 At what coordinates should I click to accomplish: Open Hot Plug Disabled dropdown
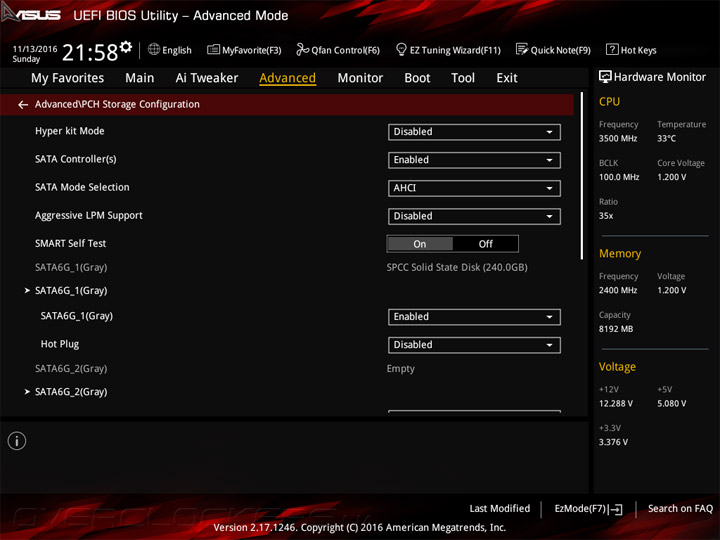pyautogui.click(x=474, y=345)
